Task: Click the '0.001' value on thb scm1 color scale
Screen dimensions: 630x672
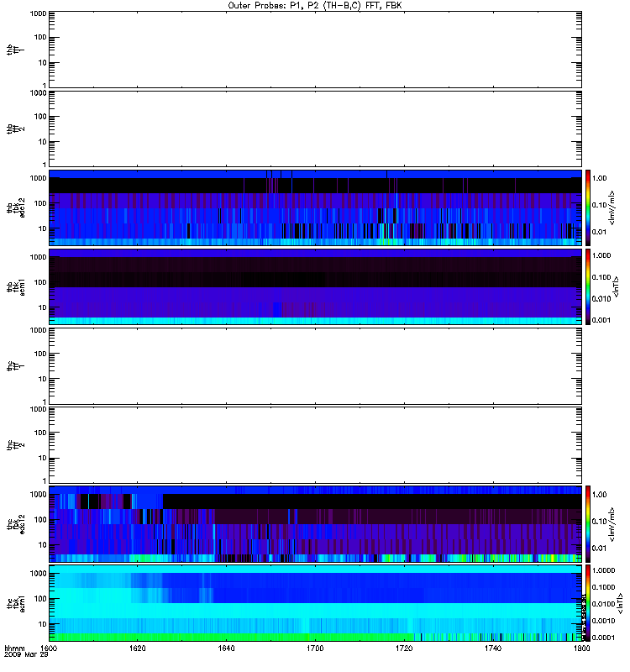Action: tap(601, 320)
